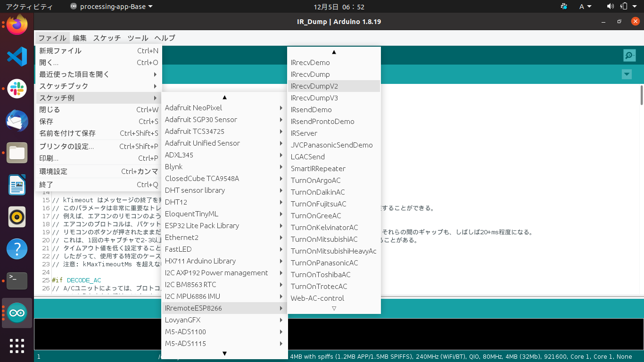The width and height of the screenshot is (644, 362).
Task: Choose 閉じる menu entry
Action: coord(99,110)
